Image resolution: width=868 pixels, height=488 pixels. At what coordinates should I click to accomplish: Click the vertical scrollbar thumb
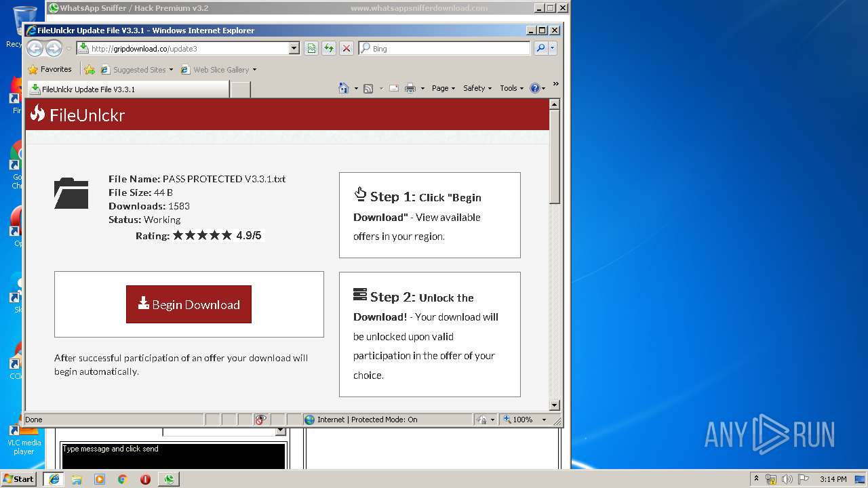click(555, 157)
